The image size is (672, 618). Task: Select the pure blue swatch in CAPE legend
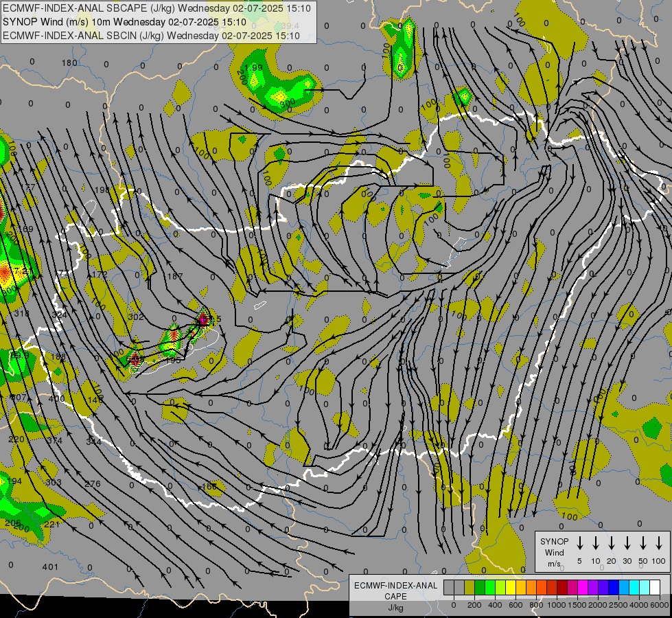tap(613, 588)
